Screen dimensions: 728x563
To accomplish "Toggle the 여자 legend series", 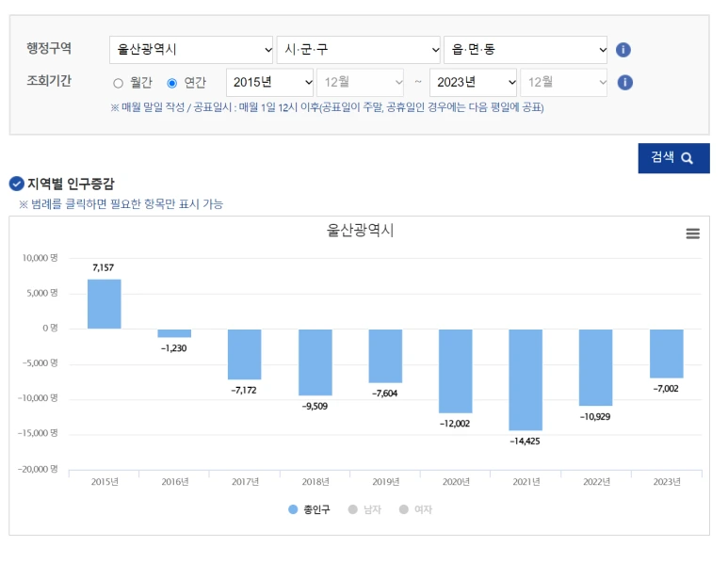I will (416, 509).
